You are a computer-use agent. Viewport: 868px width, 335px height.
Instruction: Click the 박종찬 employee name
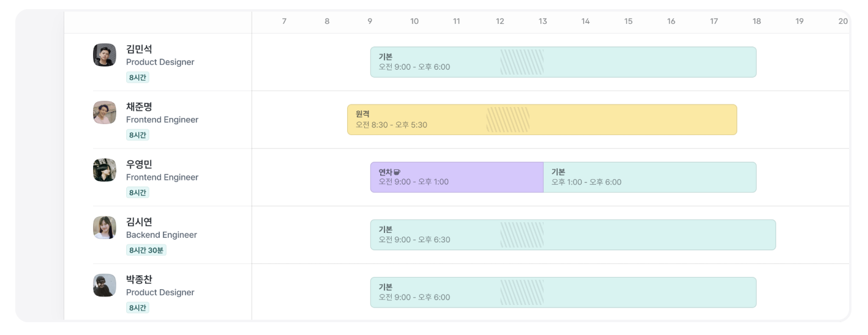pyautogui.click(x=139, y=279)
